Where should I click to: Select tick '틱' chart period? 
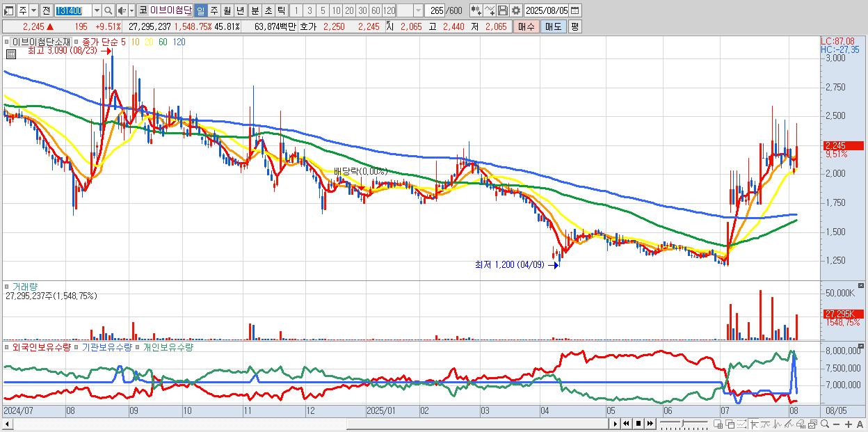point(281,11)
